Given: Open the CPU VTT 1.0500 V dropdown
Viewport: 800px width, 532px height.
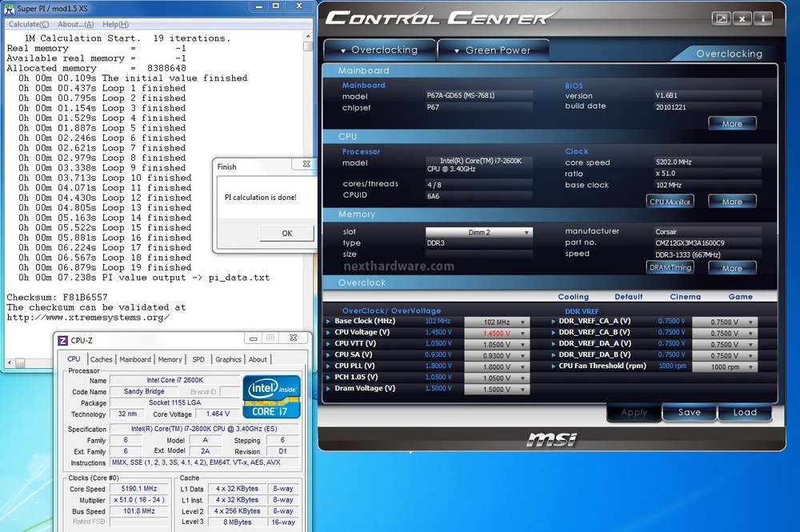Looking at the screenshot, I should click(497, 344).
